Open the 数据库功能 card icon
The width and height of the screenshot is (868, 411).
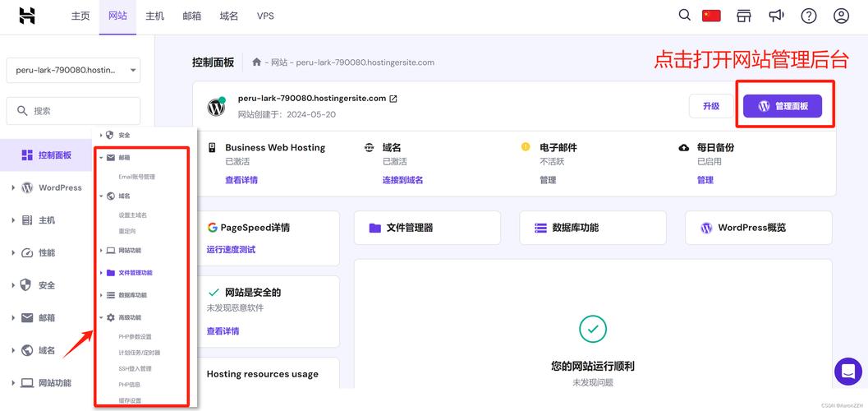pos(541,228)
